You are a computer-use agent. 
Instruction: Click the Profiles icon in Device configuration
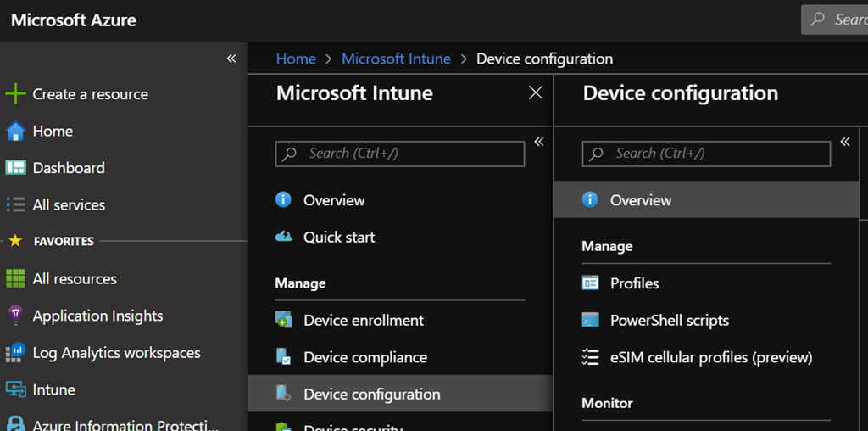pos(591,283)
